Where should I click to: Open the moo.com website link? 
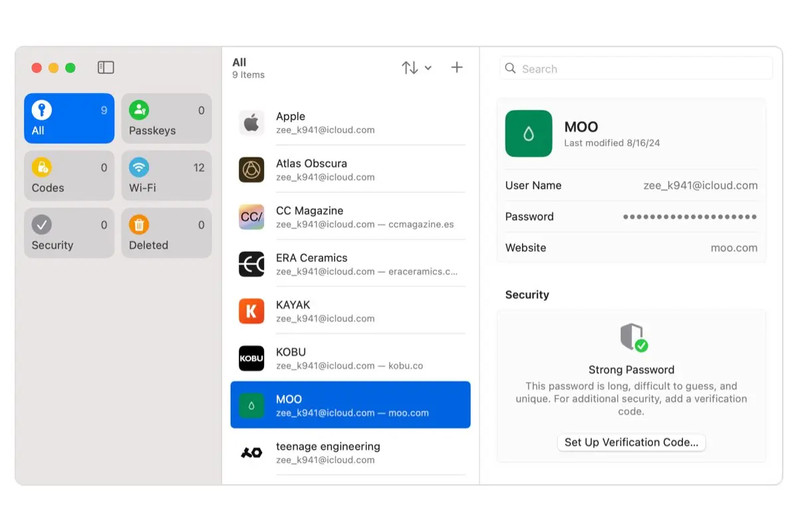pos(733,248)
